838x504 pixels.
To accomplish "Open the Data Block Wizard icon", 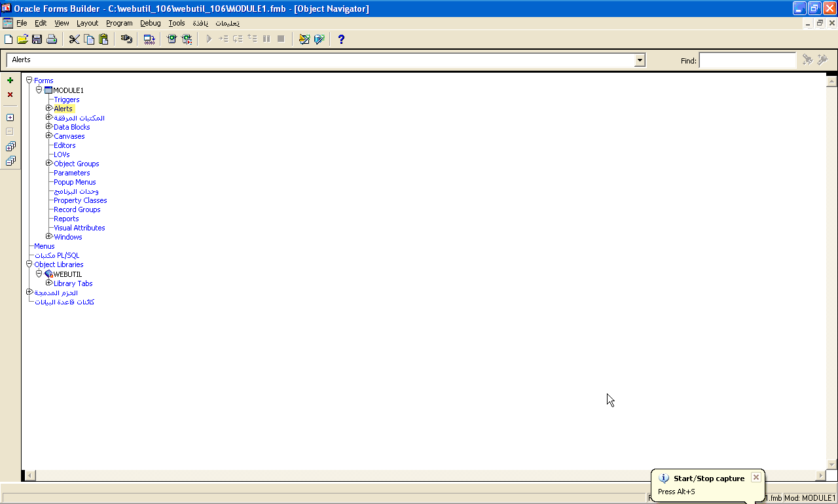I will [x=304, y=39].
